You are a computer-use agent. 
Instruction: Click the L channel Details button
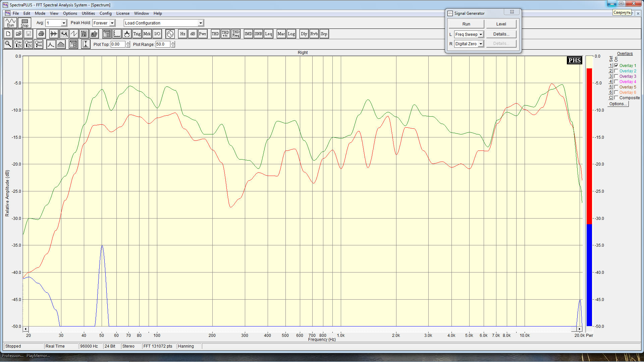tap(501, 34)
